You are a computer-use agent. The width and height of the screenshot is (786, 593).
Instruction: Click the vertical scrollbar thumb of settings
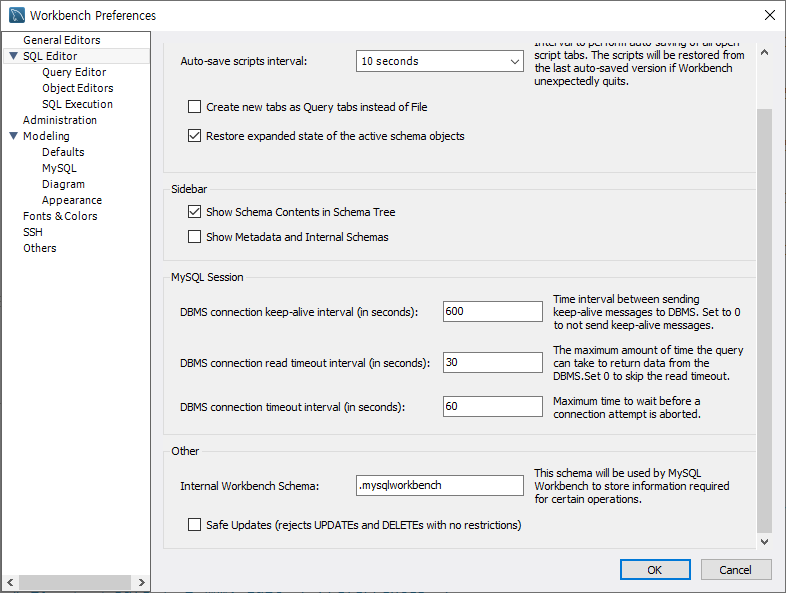(x=764, y=321)
